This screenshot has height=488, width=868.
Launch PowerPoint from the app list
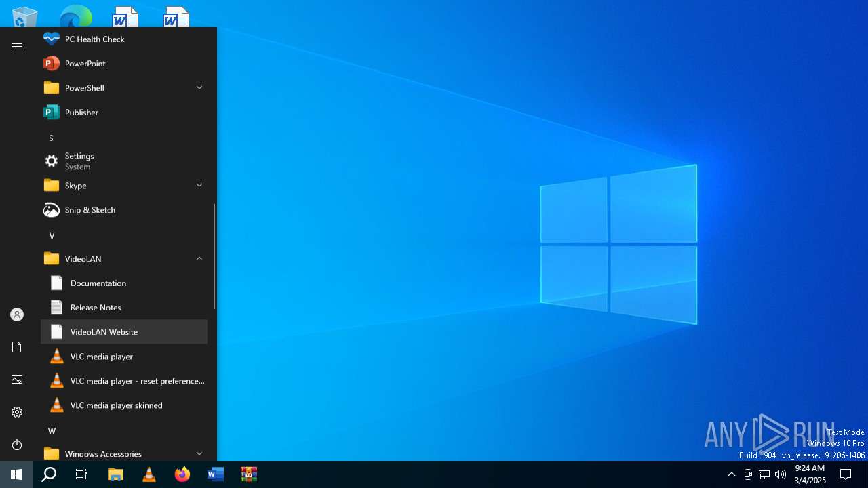124,64
